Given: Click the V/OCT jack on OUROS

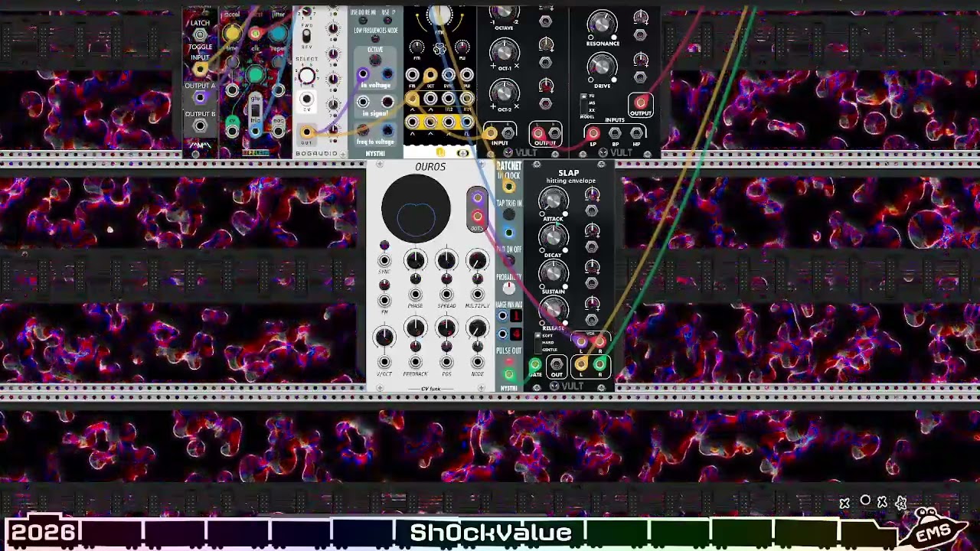Looking at the screenshot, I should (384, 362).
